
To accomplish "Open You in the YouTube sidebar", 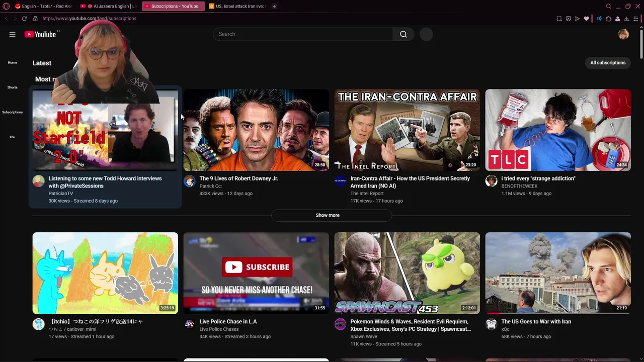I will [x=13, y=137].
